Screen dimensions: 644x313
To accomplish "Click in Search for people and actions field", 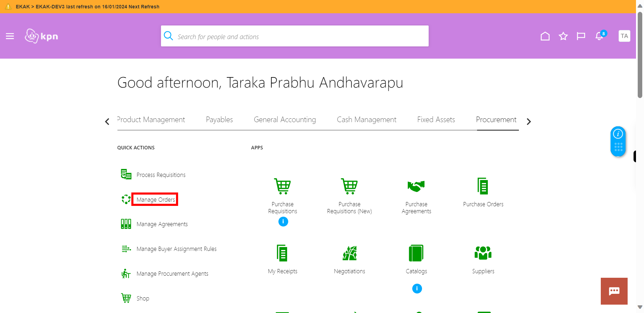I will click(295, 36).
